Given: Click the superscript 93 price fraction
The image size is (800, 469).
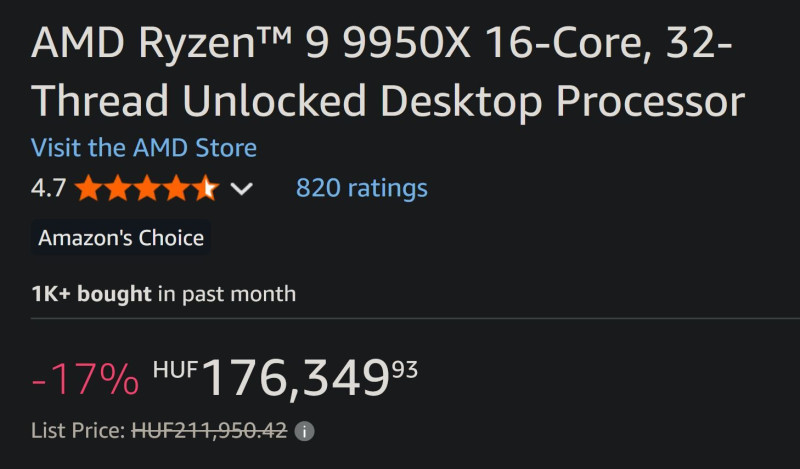Looking at the screenshot, I should coord(405,369).
